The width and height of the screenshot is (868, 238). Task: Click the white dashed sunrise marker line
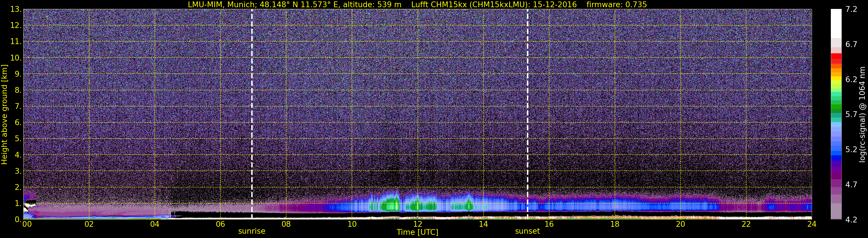coord(252,114)
